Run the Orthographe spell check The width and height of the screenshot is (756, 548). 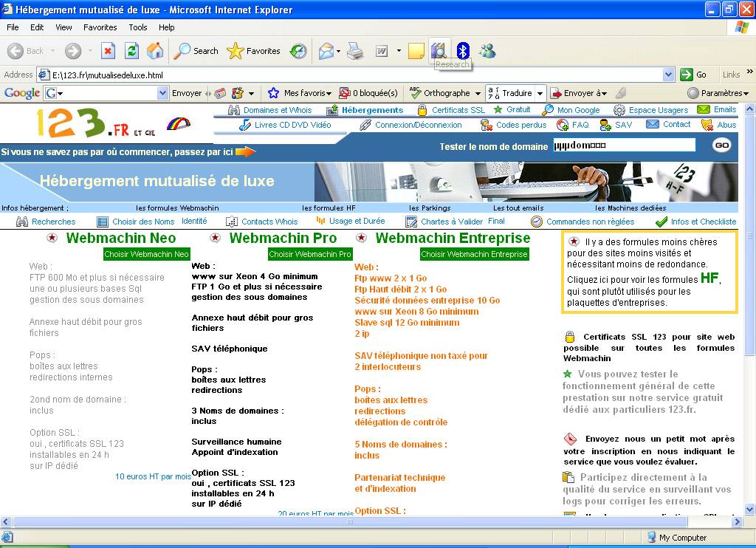pos(439,92)
